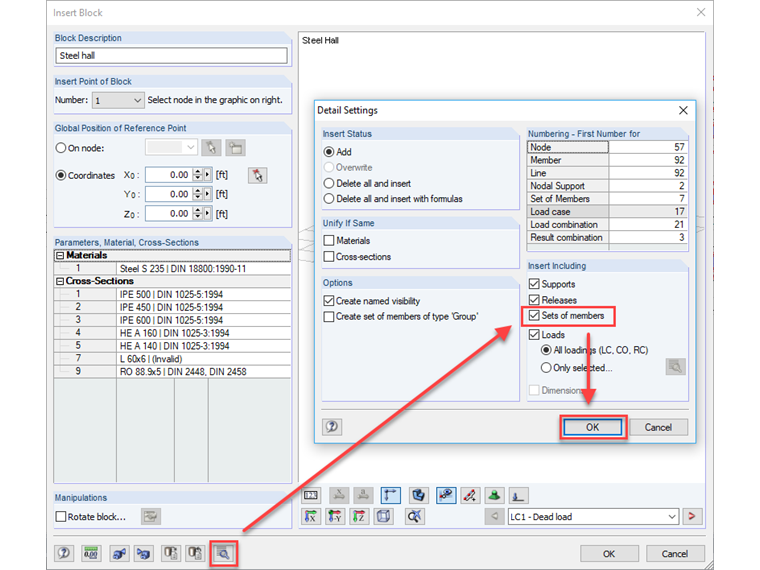
Task: Toggle Create named visibility checkbox
Action: (x=329, y=301)
